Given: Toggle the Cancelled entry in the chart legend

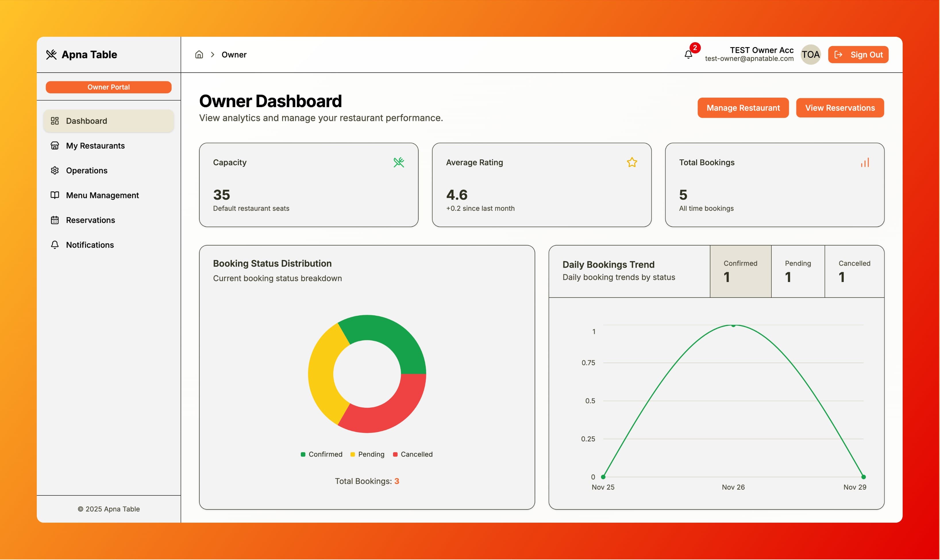Looking at the screenshot, I should pyautogui.click(x=413, y=454).
